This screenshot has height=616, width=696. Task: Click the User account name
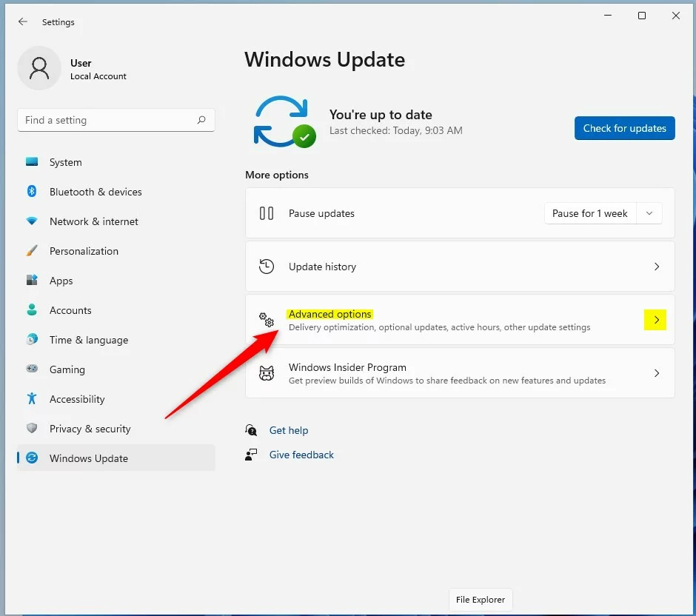[81, 63]
